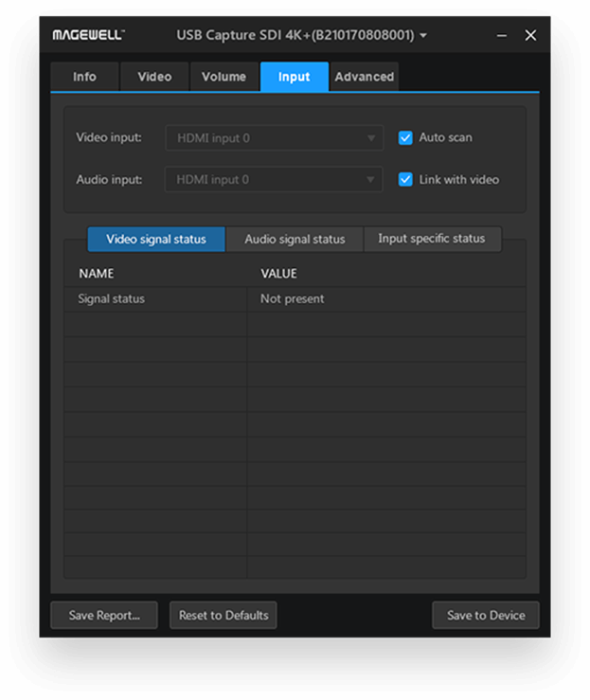Image resolution: width=590 pixels, height=700 pixels.
Task: Switch to the Video tab
Action: [154, 77]
